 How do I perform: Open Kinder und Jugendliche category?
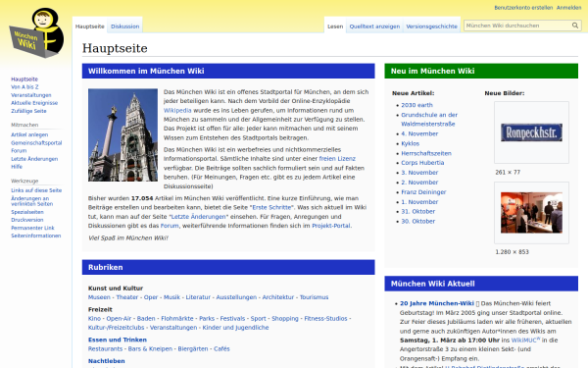coord(235,328)
